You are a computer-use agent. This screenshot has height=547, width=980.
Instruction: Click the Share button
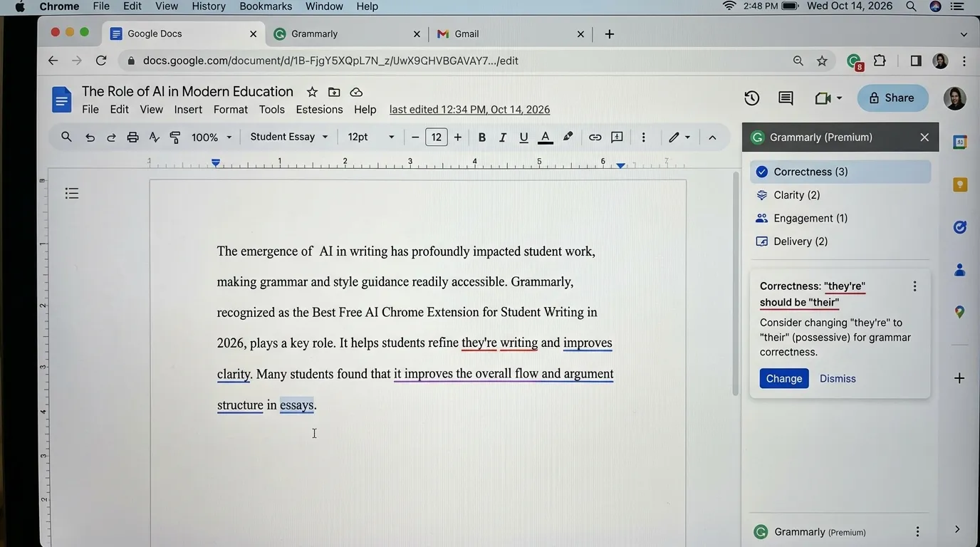coord(892,98)
